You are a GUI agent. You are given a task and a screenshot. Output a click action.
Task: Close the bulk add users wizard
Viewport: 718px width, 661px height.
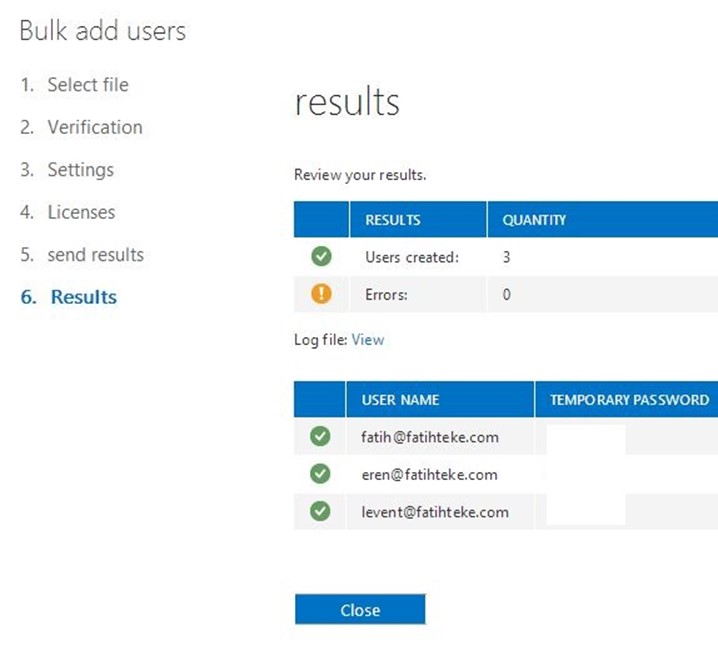click(x=360, y=609)
